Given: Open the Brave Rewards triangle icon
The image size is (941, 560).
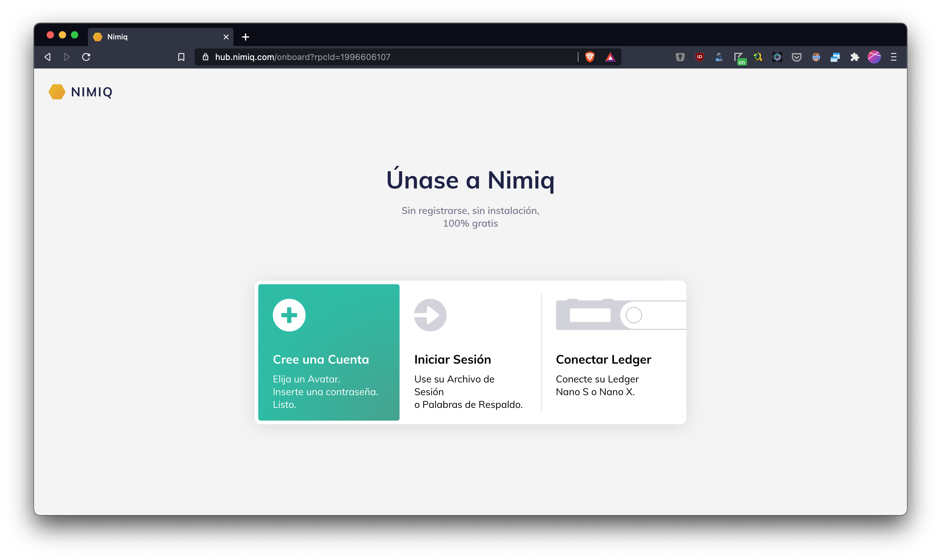Looking at the screenshot, I should 610,57.
